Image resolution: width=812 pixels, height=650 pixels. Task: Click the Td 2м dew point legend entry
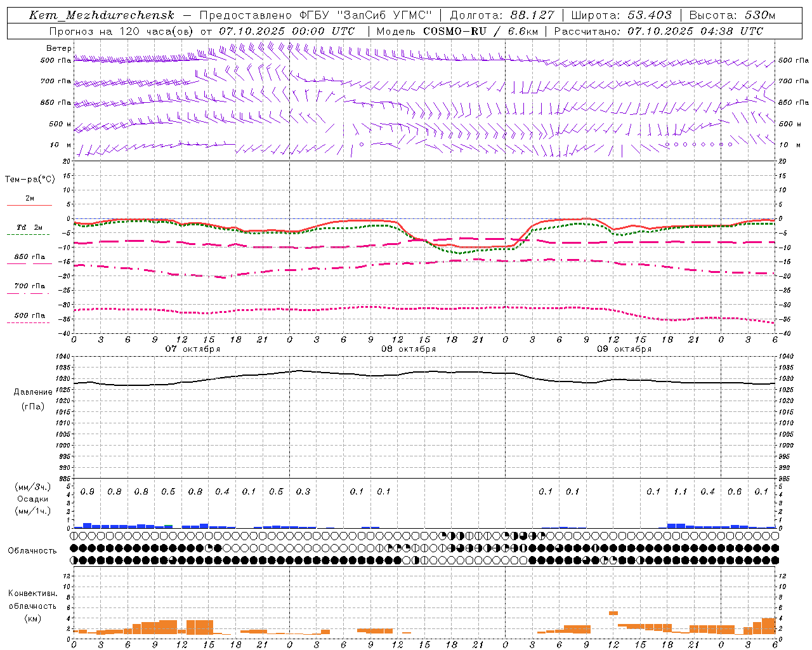pyautogui.click(x=30, y=227)
